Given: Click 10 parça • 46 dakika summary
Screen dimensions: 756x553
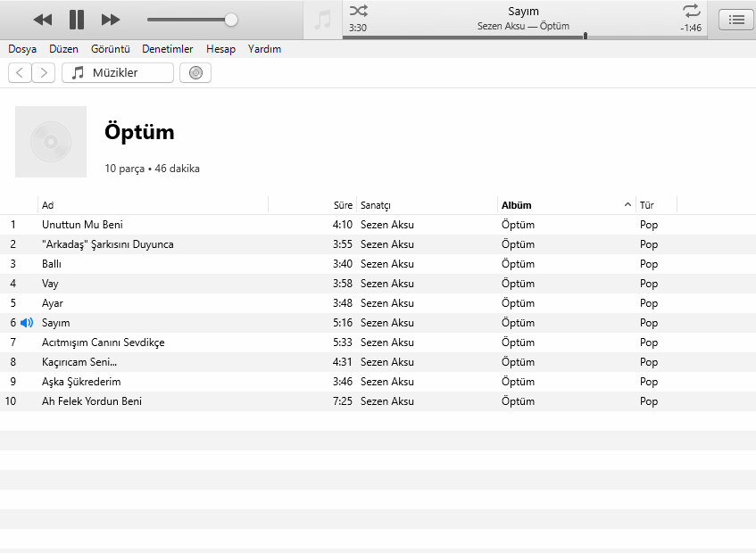Looking at the screenshot, I should click(152, 169).
